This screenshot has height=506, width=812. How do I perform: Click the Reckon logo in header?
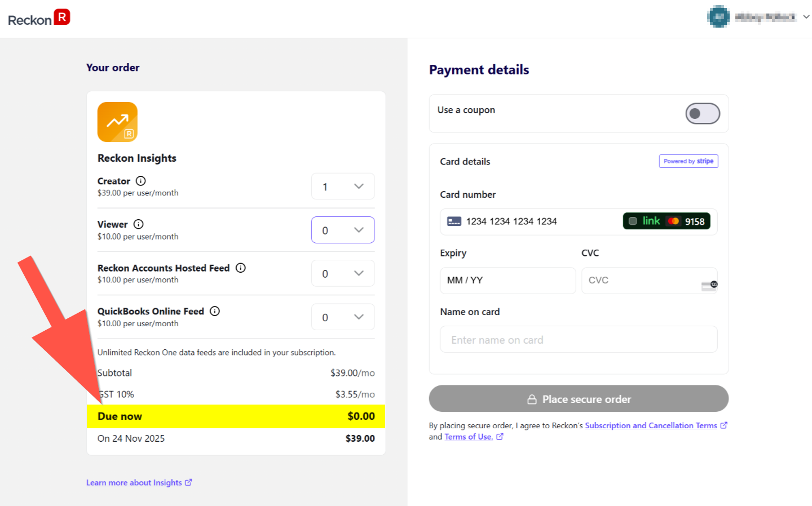39,19
